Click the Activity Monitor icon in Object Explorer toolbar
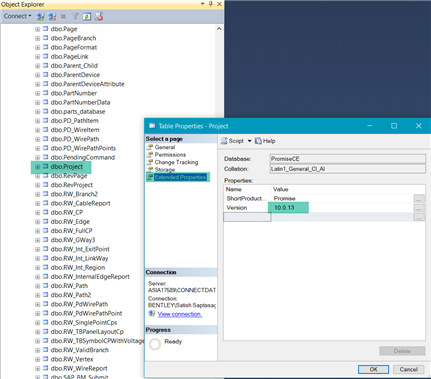431x379 pixels. click(99, 16)
